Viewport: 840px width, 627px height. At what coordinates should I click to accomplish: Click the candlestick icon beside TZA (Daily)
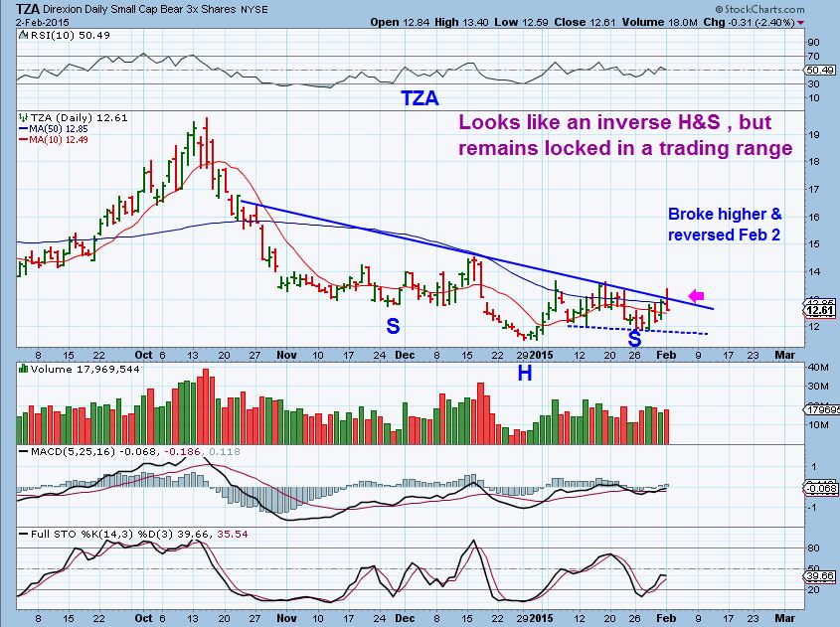(x=23, y=118)
